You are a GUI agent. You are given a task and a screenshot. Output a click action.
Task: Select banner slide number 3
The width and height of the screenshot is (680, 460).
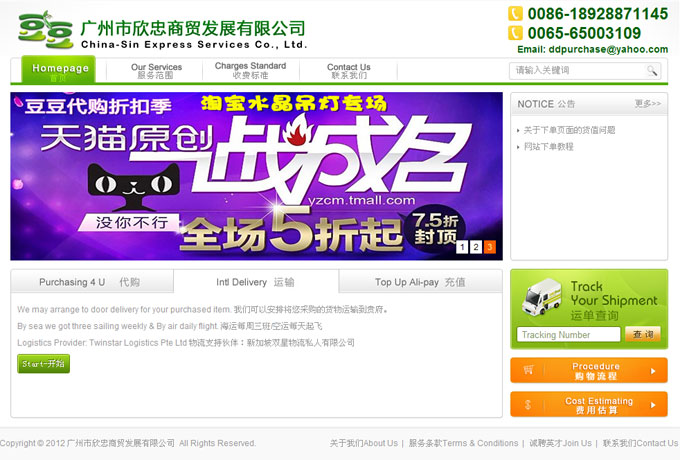(x=490, y=247)
